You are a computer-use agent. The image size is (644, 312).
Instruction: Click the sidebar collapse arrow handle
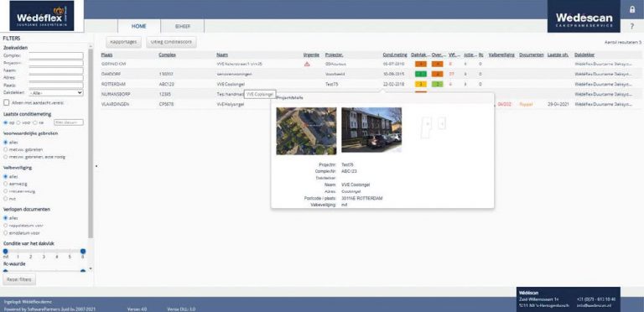point(96,166)
